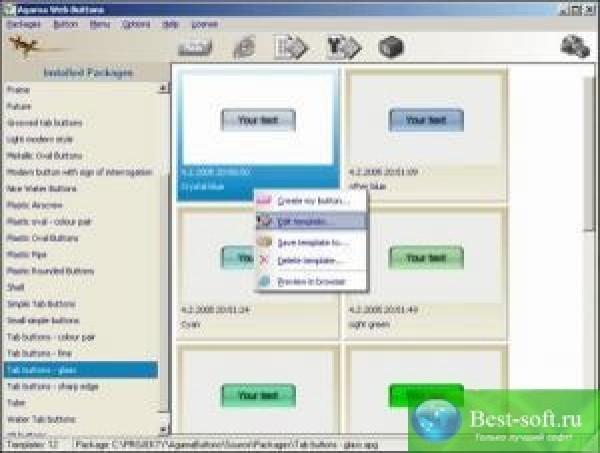The width and height of the screenshot is (600, 453).
Task: Open the Options menu
Action: (x=136, y=24)
